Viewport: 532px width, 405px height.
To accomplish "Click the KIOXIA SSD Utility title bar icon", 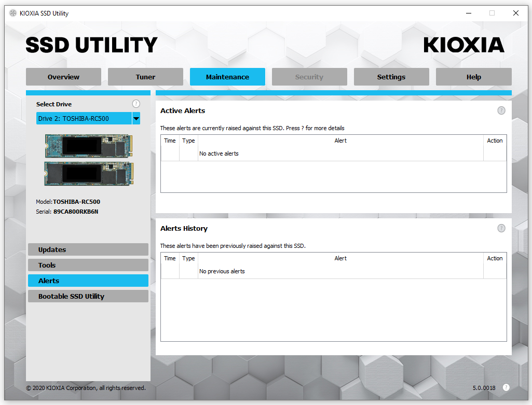I will click(x=12, y=13).
